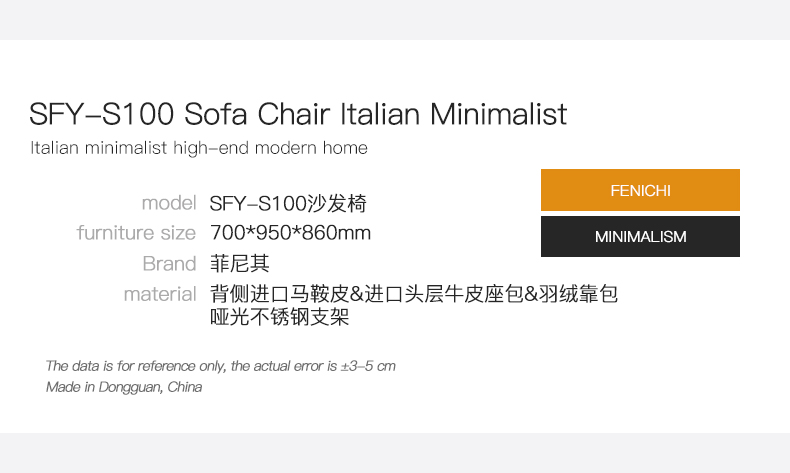
Task: Click the ±3-5 cm error value
Action: click(368, 366)
